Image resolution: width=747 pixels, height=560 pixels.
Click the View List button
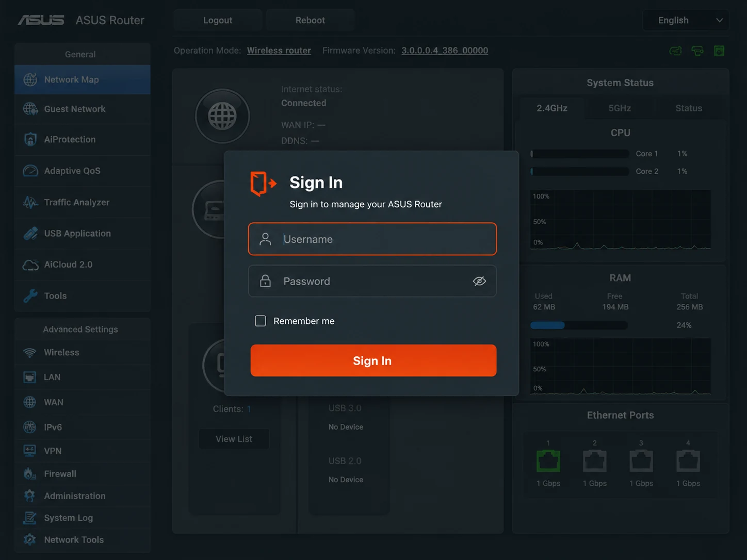click(234, 439)
